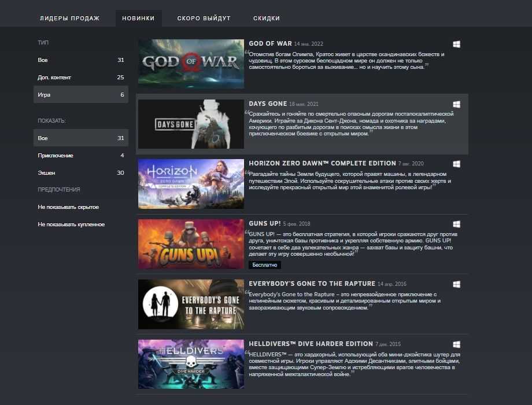Click Windows icon on Guns Up! row

click(x=456, y=224)
